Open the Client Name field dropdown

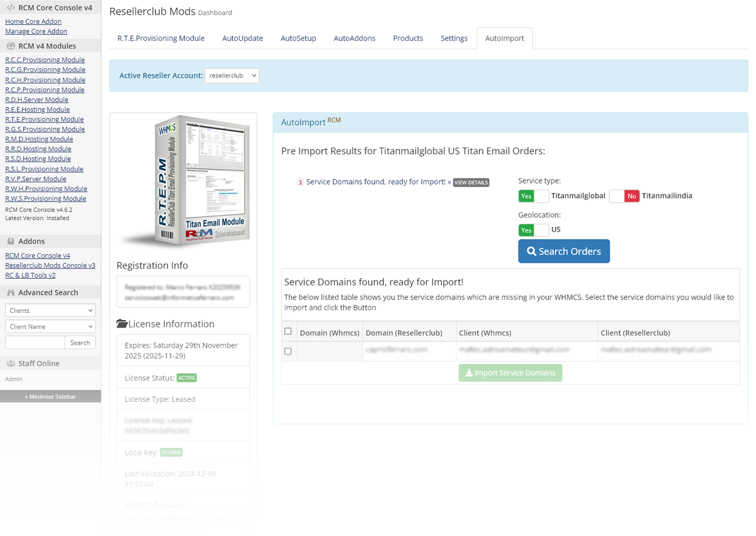pos(51,326)
